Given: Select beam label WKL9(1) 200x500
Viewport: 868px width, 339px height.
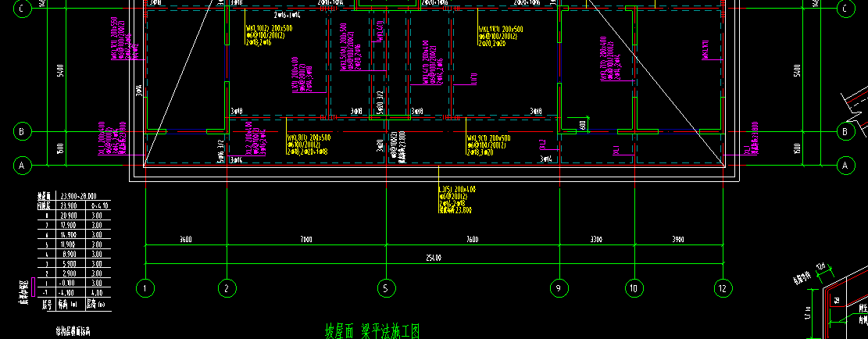Looking at the screenshot, I should click(x=488, y=137).
